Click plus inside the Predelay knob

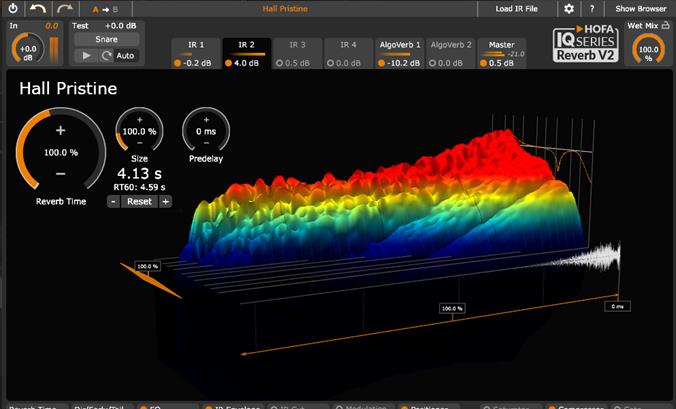(x=206, y=120)
